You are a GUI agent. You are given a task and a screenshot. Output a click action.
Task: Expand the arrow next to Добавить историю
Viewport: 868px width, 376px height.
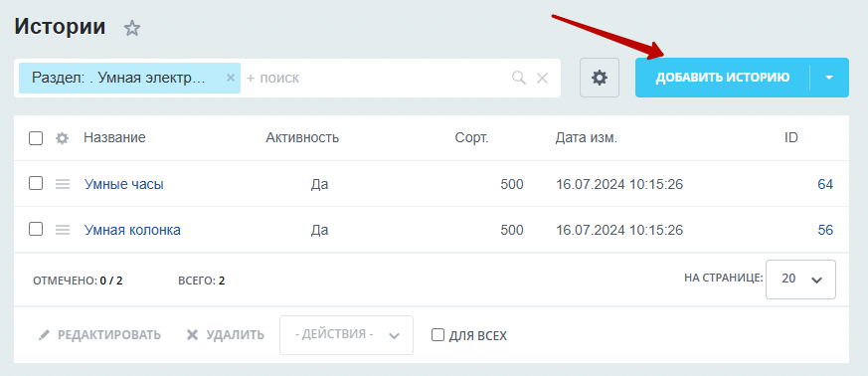[x=829, y=78]
